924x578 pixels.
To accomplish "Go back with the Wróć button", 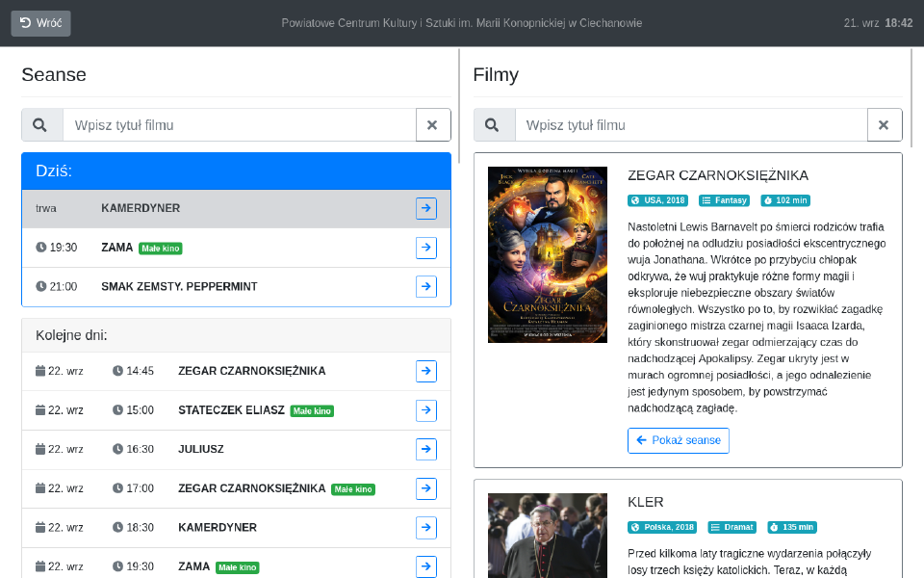I will coord(40,23).
